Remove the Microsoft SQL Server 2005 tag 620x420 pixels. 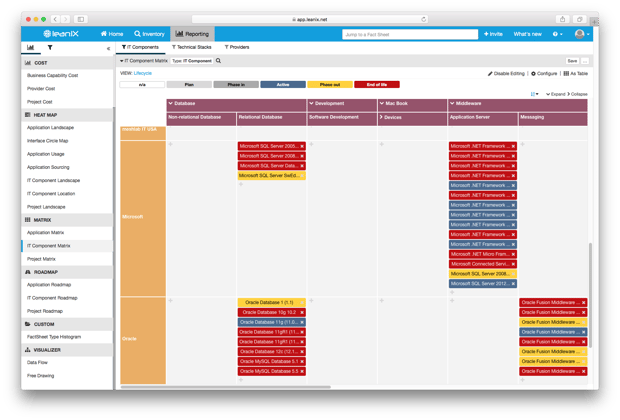(302, 146)
